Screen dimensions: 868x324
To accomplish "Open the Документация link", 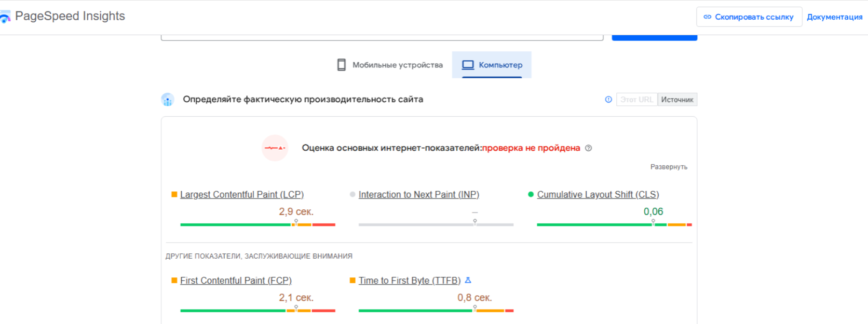I will [x=834, y=17].
